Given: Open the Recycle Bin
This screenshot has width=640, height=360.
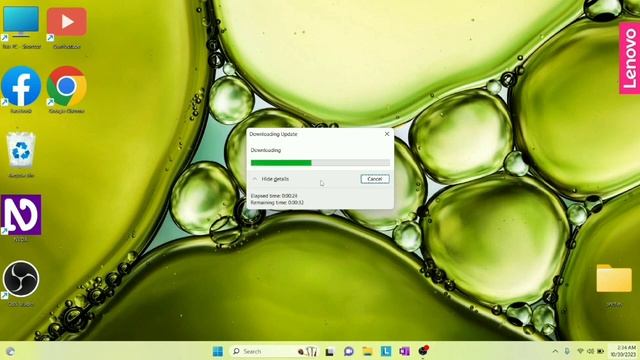Looking at the screenshot, I should click(21, 154).
